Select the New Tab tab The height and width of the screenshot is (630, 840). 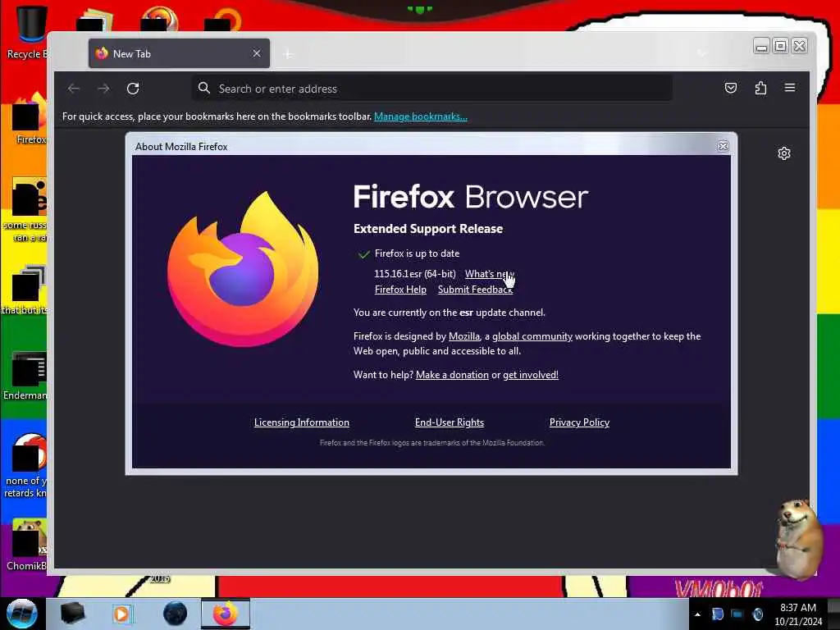[x=179, y=53]
